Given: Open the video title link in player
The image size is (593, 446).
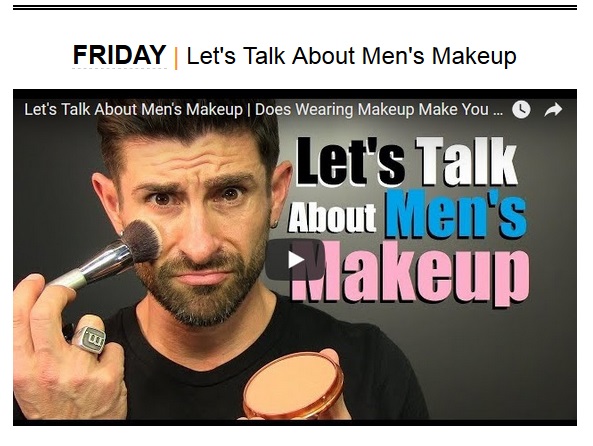Looking at the screenshot, I should pos(264,110).
